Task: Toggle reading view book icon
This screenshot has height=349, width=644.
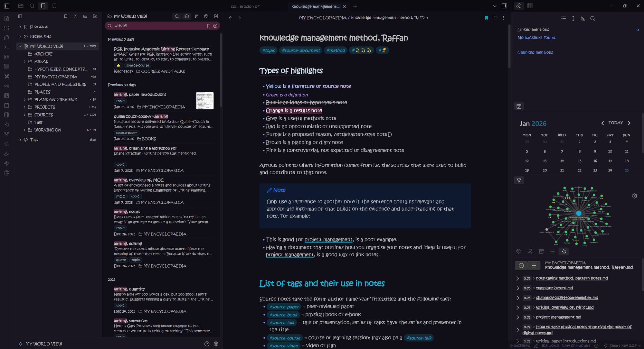Action: point(495,18)
